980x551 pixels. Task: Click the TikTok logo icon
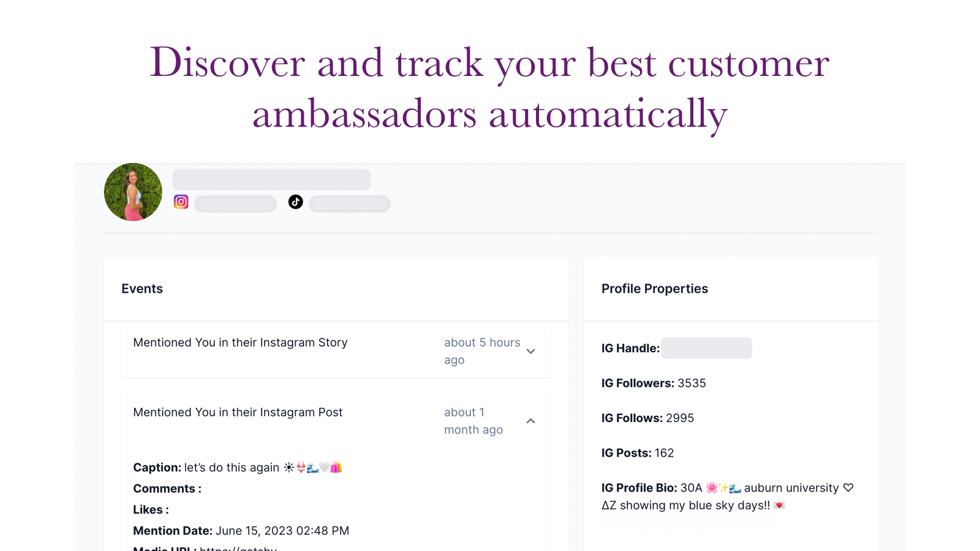tap(296, 202)
